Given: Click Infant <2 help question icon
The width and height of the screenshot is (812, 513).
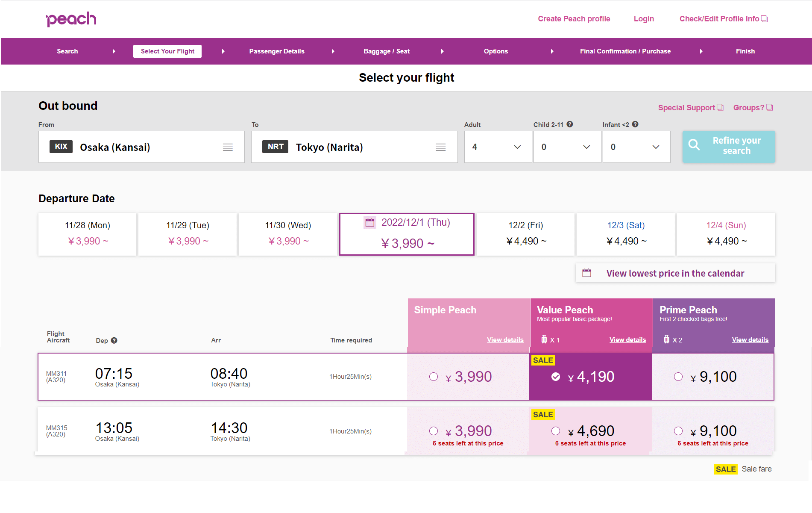Looking at the screenshot, I should point(635,124).
